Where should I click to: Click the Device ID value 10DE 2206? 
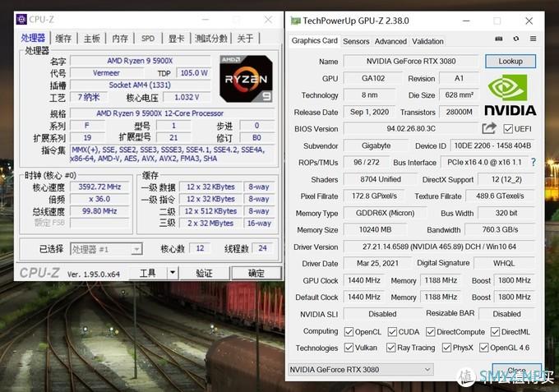coord(492,145)
